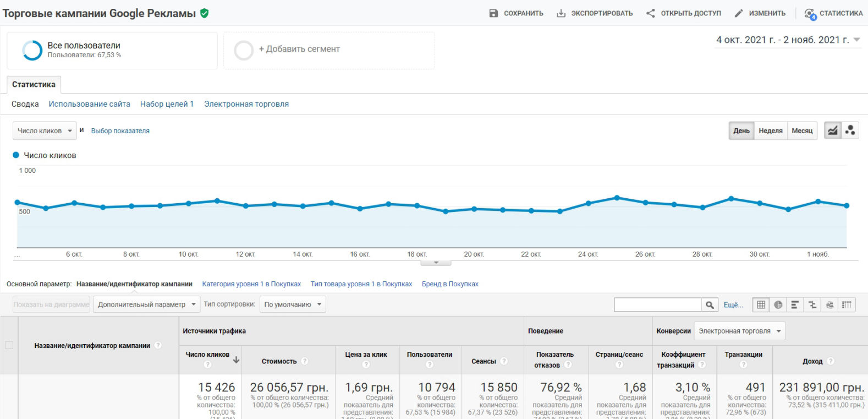The image size is (868, 419).
Task: Open the Электронная торговля conversions dropdown
Action: (x=740, y=331)
